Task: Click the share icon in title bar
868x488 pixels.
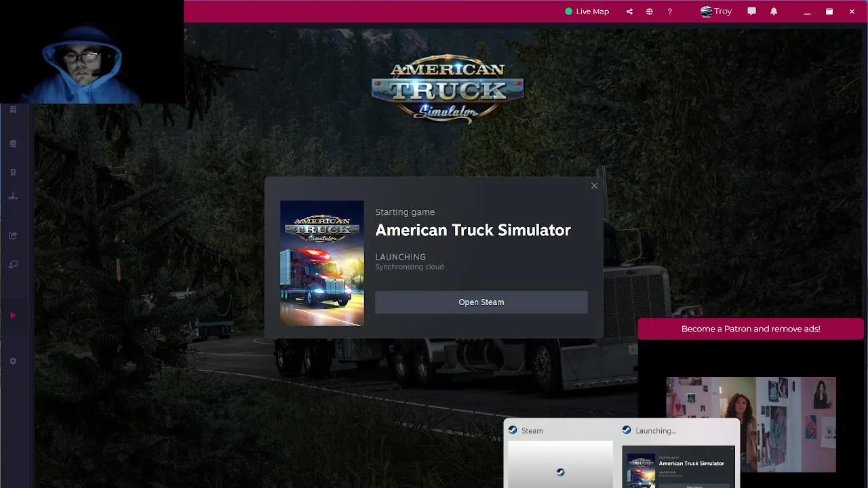Action: 629,12
